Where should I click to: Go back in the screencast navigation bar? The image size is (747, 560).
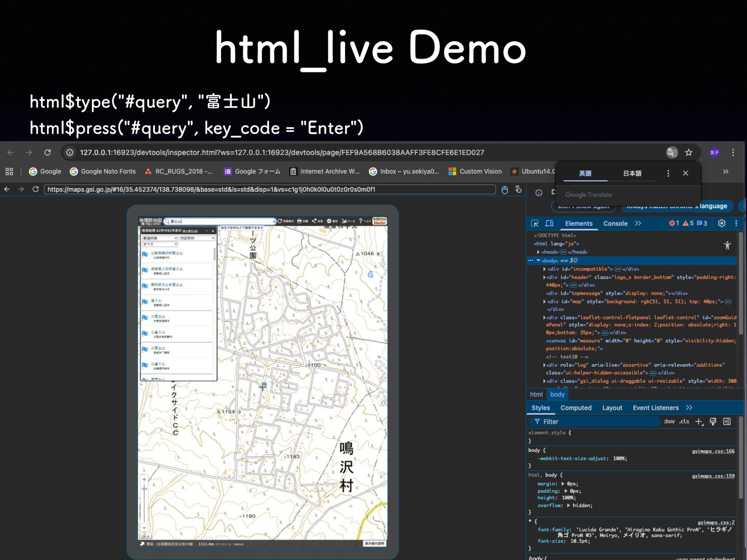click(x=7, y=189)
